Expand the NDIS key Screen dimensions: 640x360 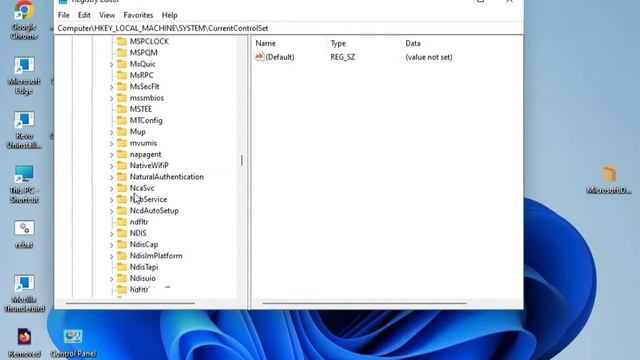pyautogui.click(x=111, y=233)
